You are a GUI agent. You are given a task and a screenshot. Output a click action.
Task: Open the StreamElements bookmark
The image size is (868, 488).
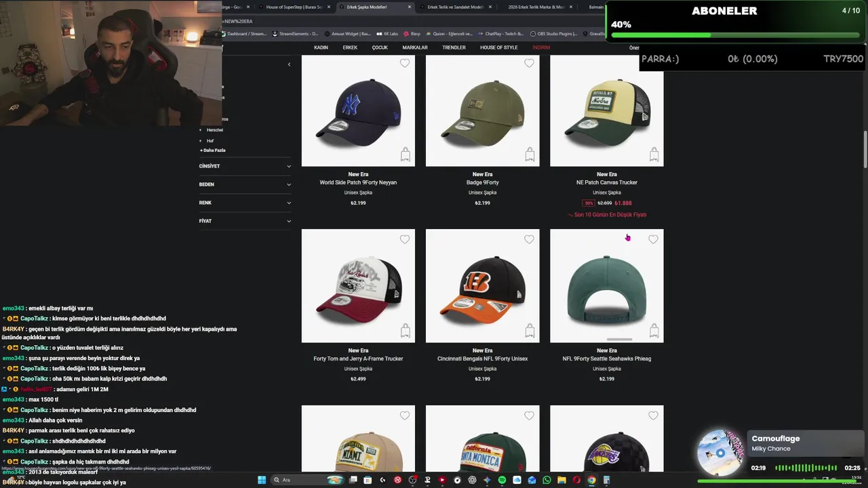pyautogui.click(x=295, y=33)
